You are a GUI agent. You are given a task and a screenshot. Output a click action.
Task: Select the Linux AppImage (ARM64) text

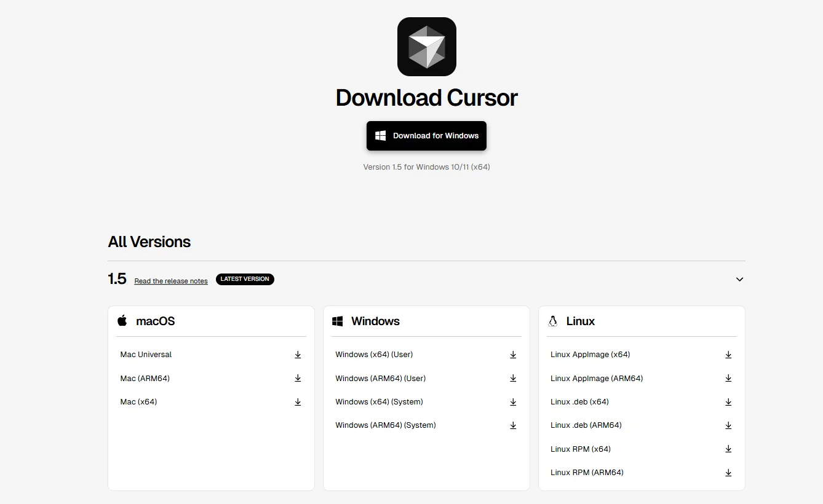[597, 379]
